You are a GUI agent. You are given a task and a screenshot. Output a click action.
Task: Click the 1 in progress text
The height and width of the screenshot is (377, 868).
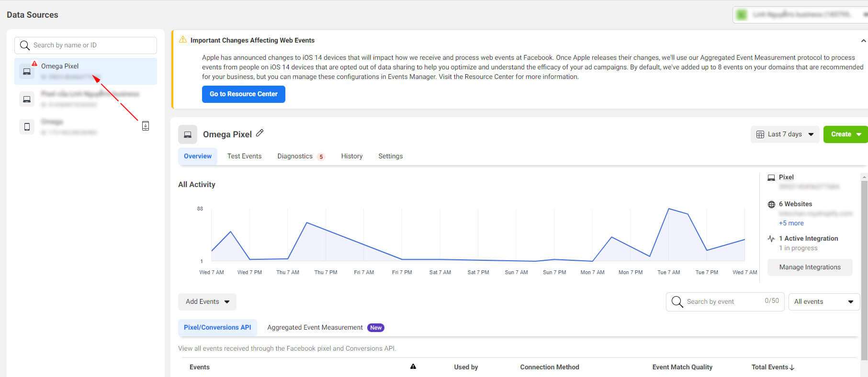pos(798,248)
